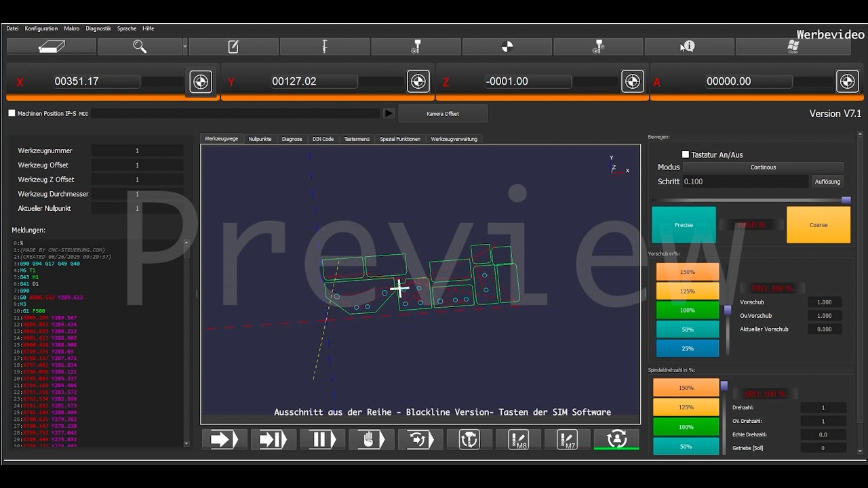Switch to the Werkzeugwege tab

(221, 138)
